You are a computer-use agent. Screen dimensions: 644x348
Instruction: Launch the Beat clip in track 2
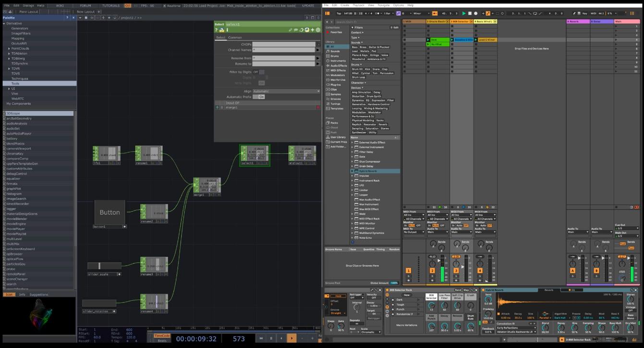click(x=428, y=40)
